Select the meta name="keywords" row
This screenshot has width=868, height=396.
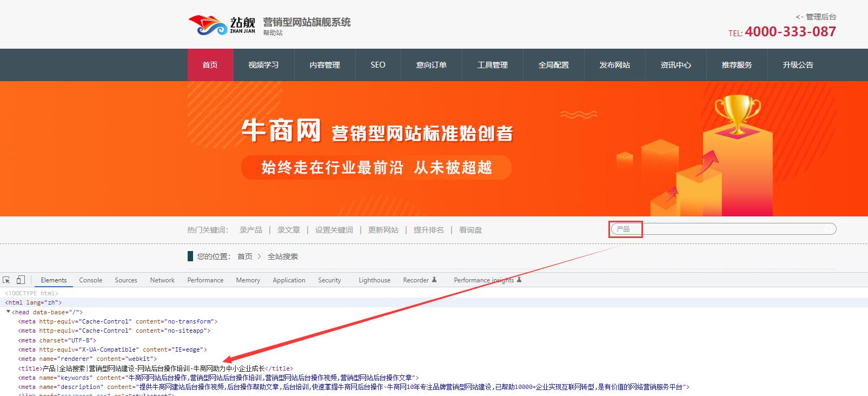click(218, 378)
